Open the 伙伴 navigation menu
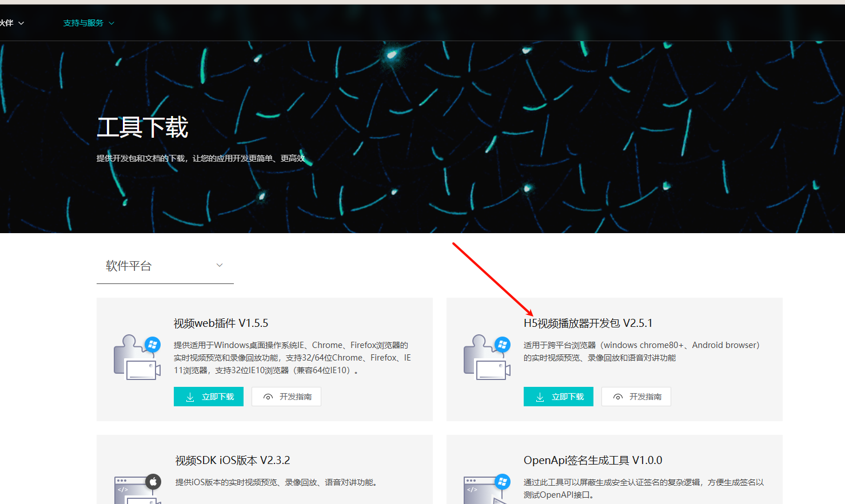845x504 pixels. pos(11,23)
